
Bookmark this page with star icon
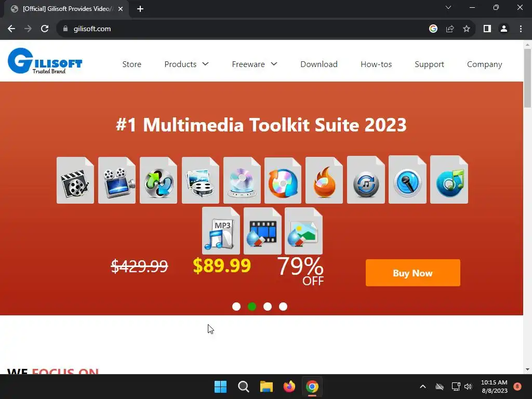(467, 29)
